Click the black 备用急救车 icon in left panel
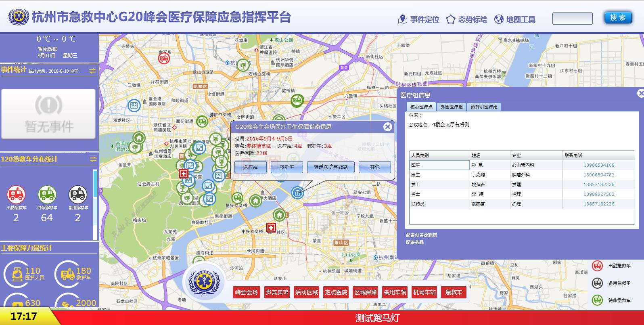The width and height of the screenshot is (644, 325). pyautogui.click(x=77, y=195)
